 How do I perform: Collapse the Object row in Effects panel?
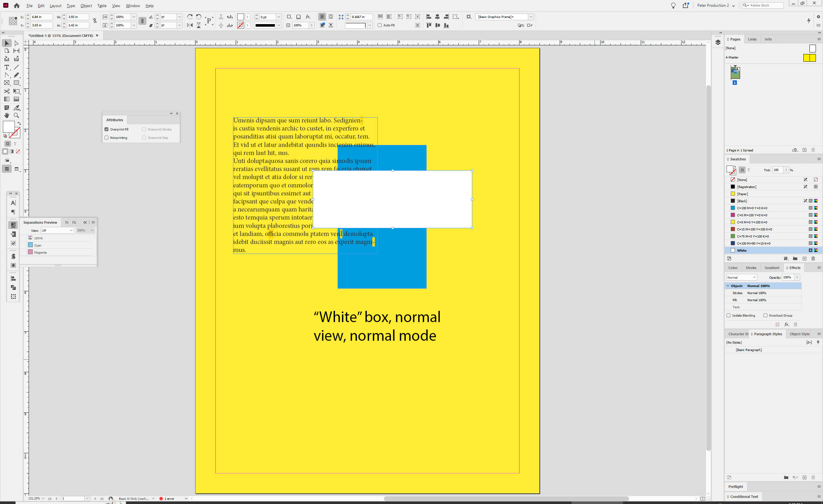tap(728, 286)
